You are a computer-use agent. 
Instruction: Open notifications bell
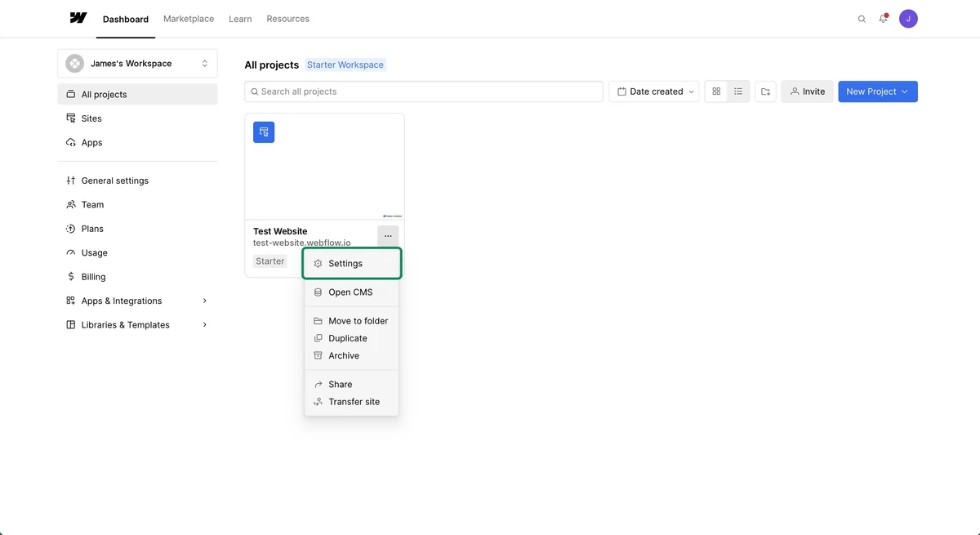[883, 19]
